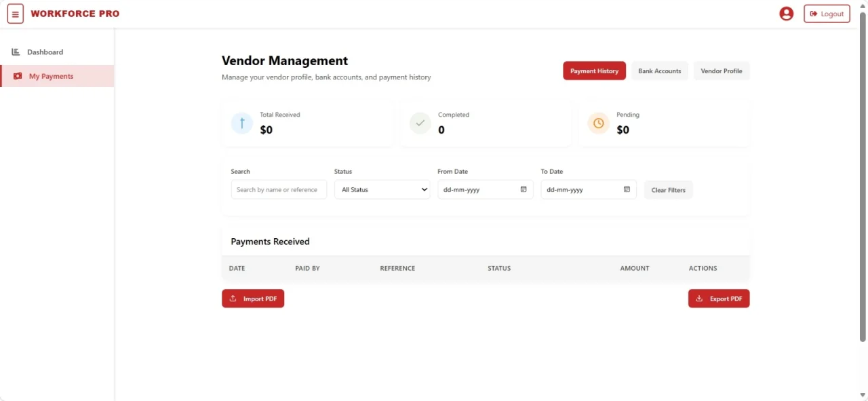Open the hamburger menu icon
The height and width of the screenshot is (401, 868).
pos(16,14)
